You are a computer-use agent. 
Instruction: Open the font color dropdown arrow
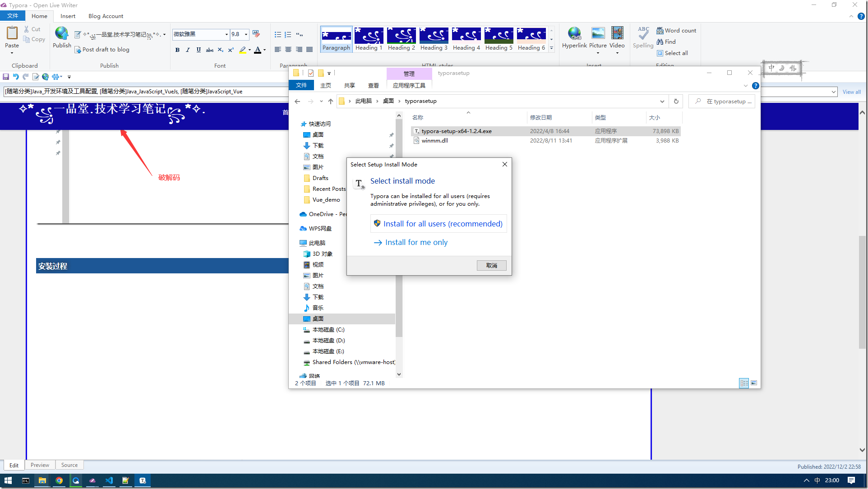tap(265, 50)
